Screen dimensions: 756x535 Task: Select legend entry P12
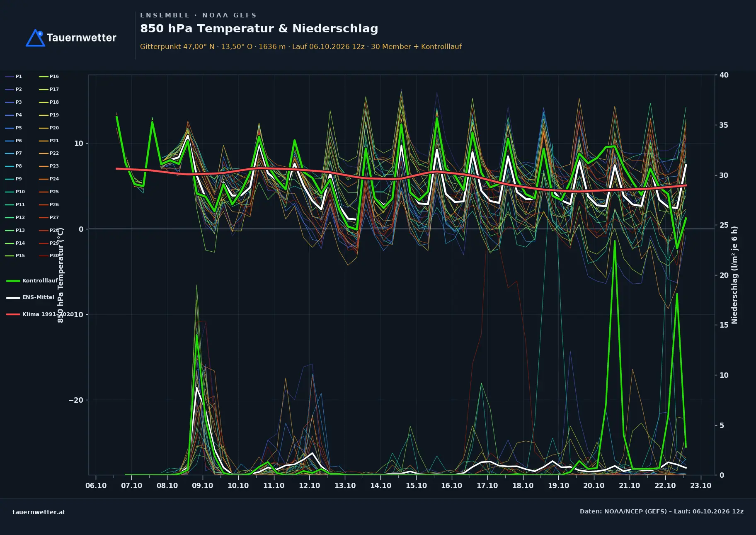pyautogui.click(x=15, y=218)
